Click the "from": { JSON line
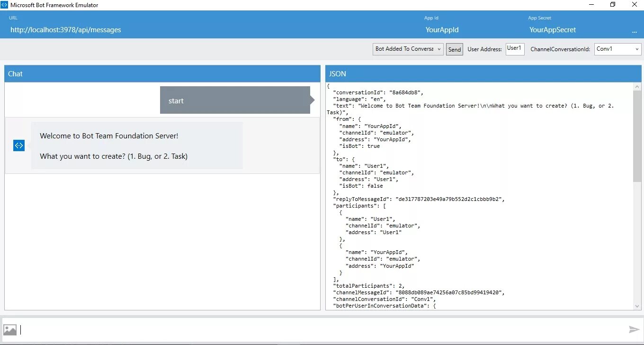Image resolution: width=644 pixels, height=345 pixels. (x=347, y=119)
